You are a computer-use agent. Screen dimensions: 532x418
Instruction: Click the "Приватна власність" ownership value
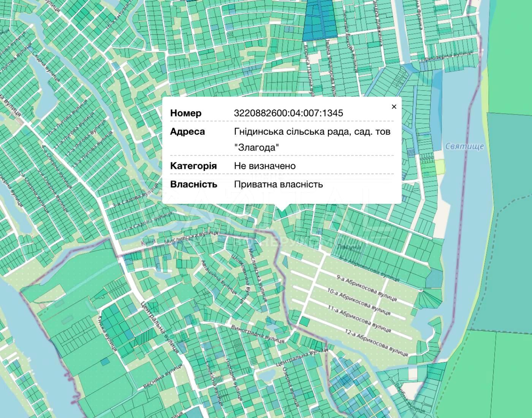278,184
